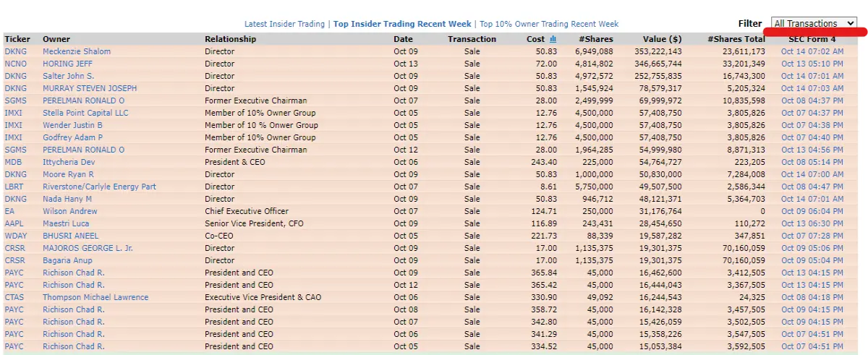This screenshot has height=355, width=868.
Task: Open owner MAJOROS GEORGE L. Jr.
Action: pos(88,248)
